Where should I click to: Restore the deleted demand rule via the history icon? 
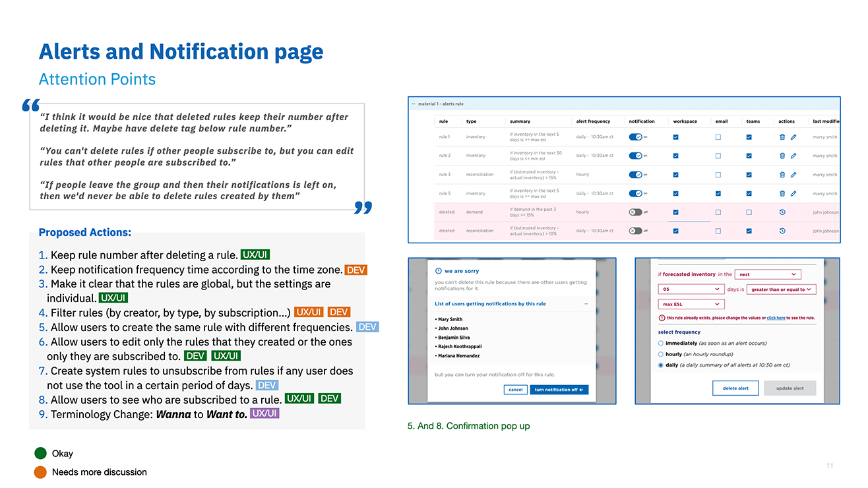pyautogui.click(x=782, y=212)
